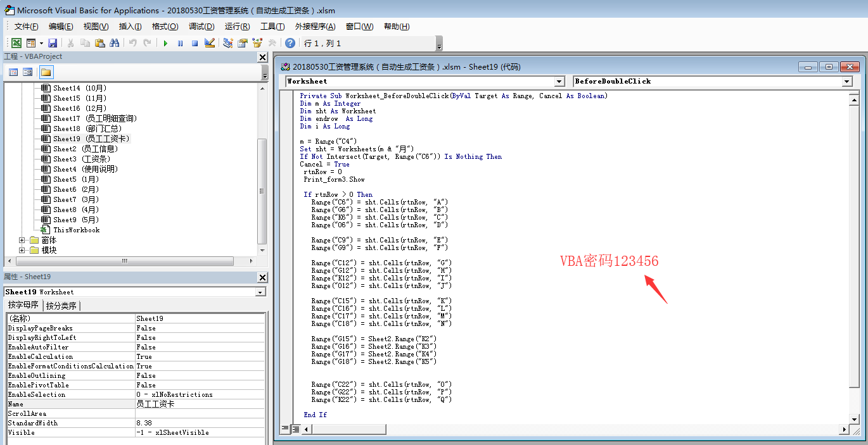Screen dimensions: 868x445
Task: Select Sheet4 (使用说明) in project tree
Action: tap(86, 169)
